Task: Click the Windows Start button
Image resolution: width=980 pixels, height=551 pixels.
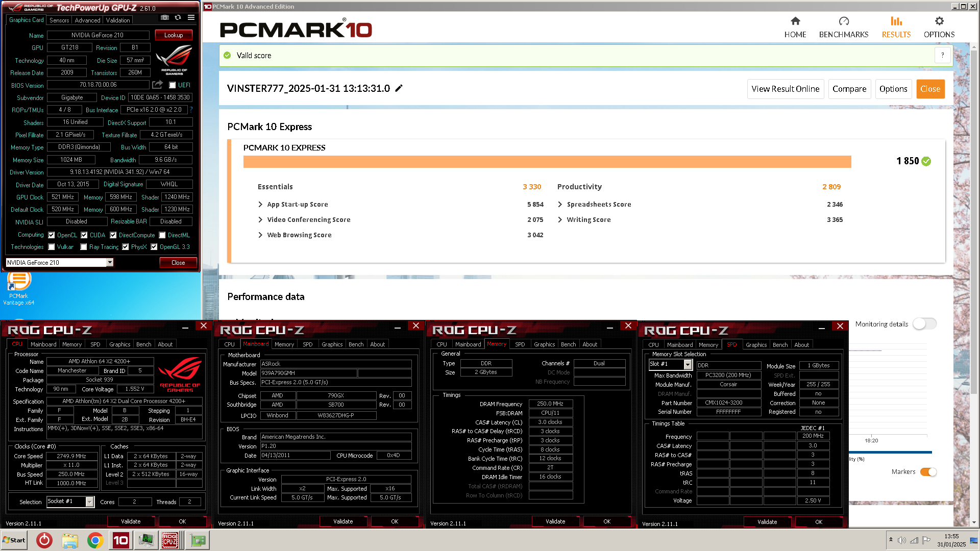Action: click(x=14, y=540)
